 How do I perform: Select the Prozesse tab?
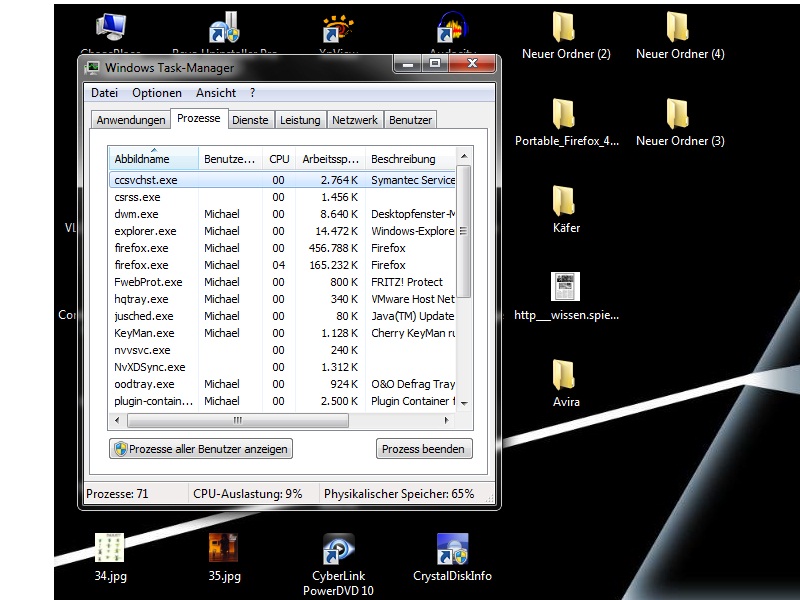coord(198,118)
